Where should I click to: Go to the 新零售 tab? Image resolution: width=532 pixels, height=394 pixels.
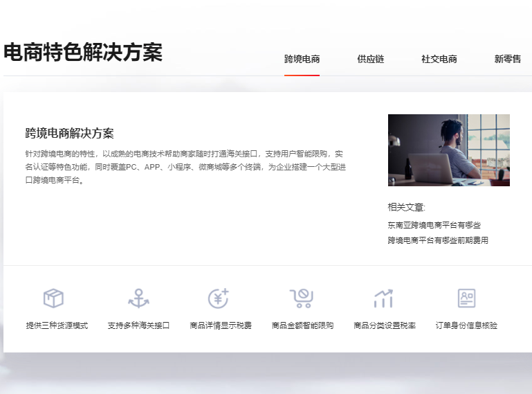click(507, 60)
